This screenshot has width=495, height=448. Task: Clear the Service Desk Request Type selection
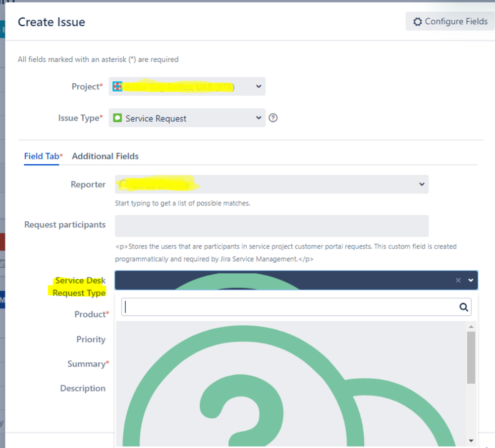click(458, 280)
